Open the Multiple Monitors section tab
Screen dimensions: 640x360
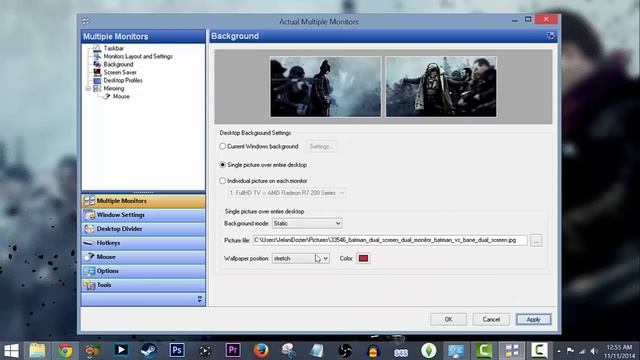point(143,201)
